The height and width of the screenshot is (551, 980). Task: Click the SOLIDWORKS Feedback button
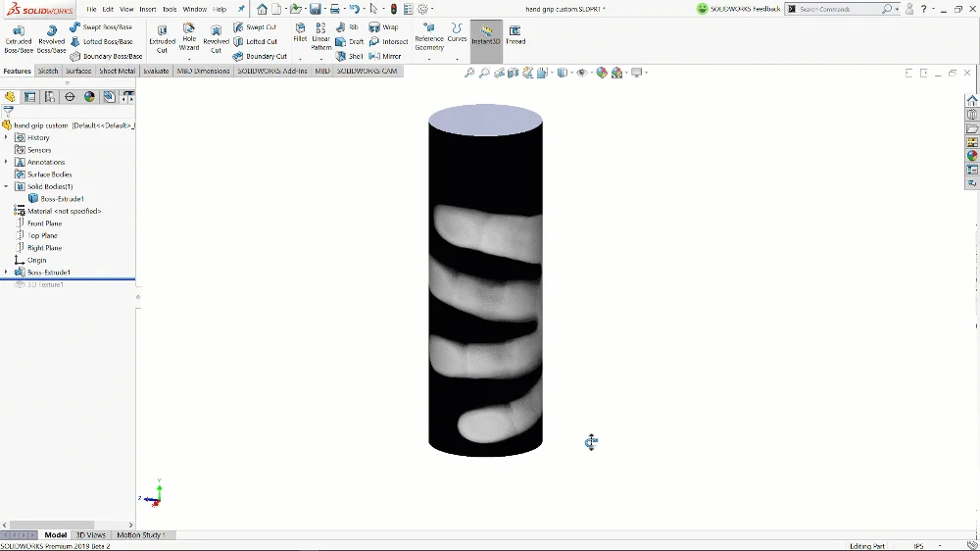pyautogui.click(x=740, y=9)
